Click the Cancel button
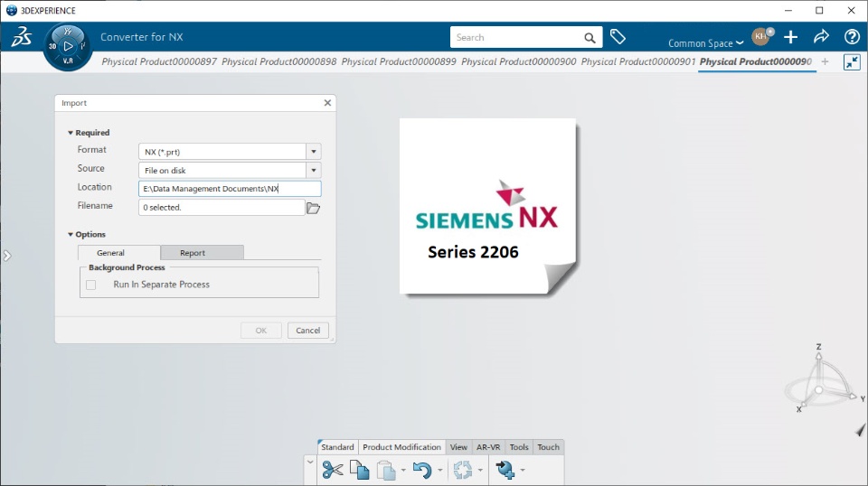This screenshot has width=868, height=486. (307, 331)
